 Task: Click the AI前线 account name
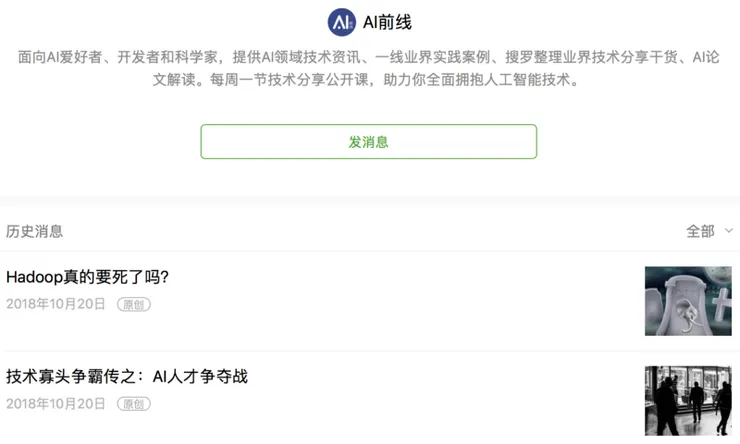pyautogui.click(x=388, y=22)
